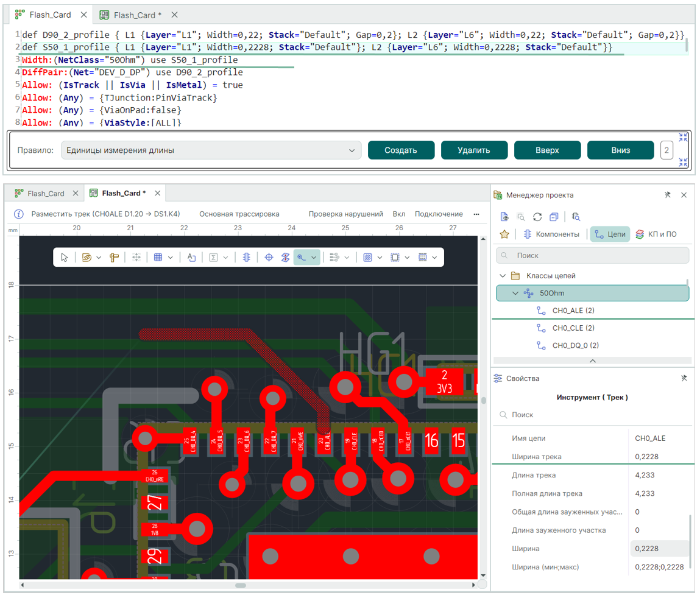The image size is (700, 595).
Task: Select the CH0_CLE net in tree
Action: coord(573,328)
